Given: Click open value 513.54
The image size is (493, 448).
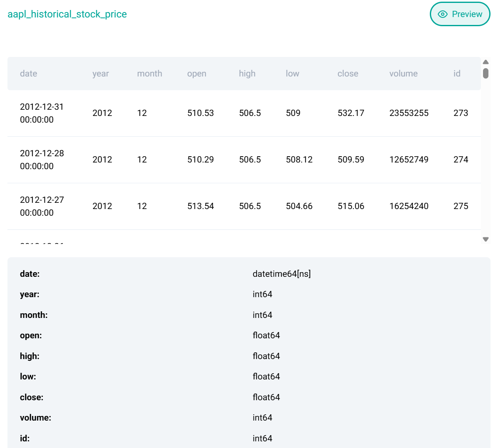Looking at the screenshot, I should [201, 206].
